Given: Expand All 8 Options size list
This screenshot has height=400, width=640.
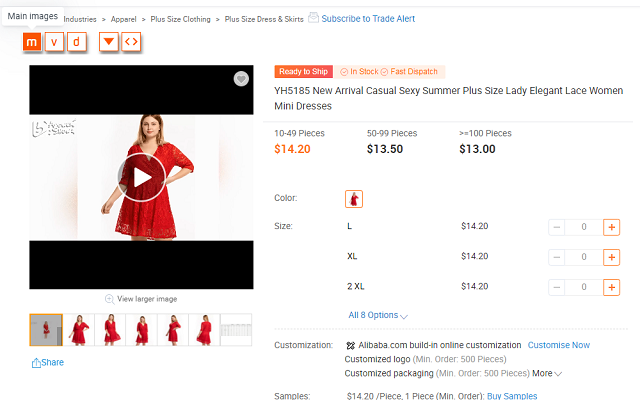Looking at the screenshot, I should click(x=378, y=315).
